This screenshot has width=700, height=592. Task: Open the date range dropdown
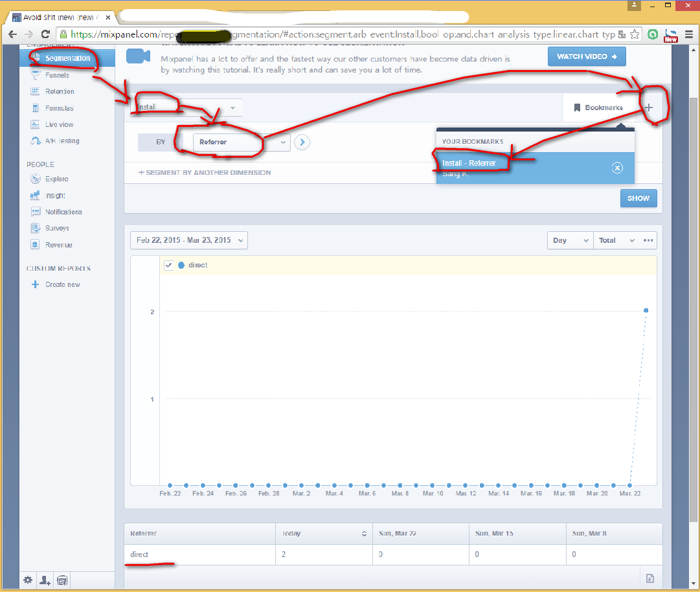coord(189,240)
